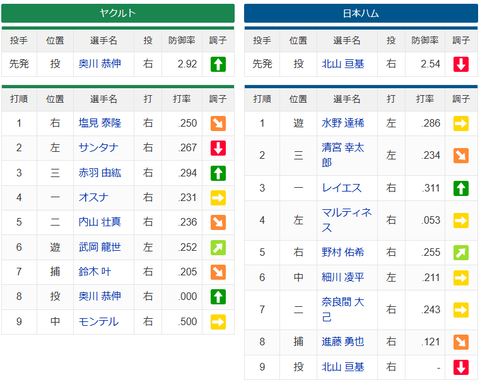
Task: Open player 赤羽 由紘 profile link
Action: pos(100,173)
